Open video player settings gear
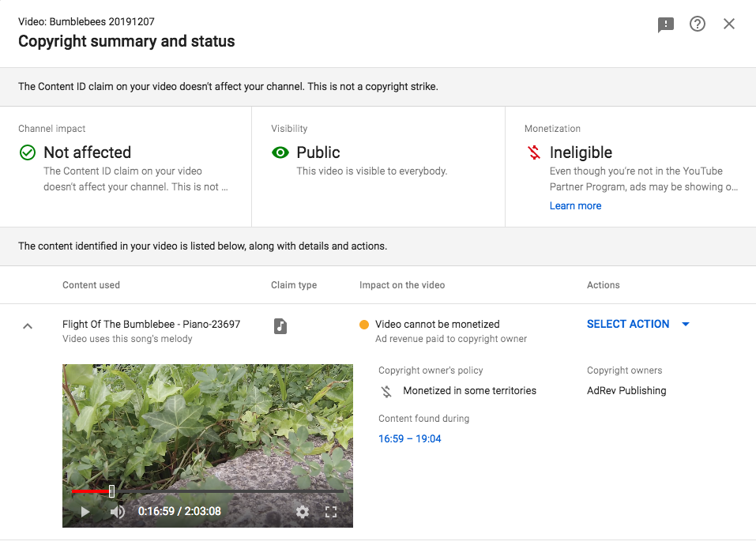Viewport: 756px width, 549px height. coord(303,511)
